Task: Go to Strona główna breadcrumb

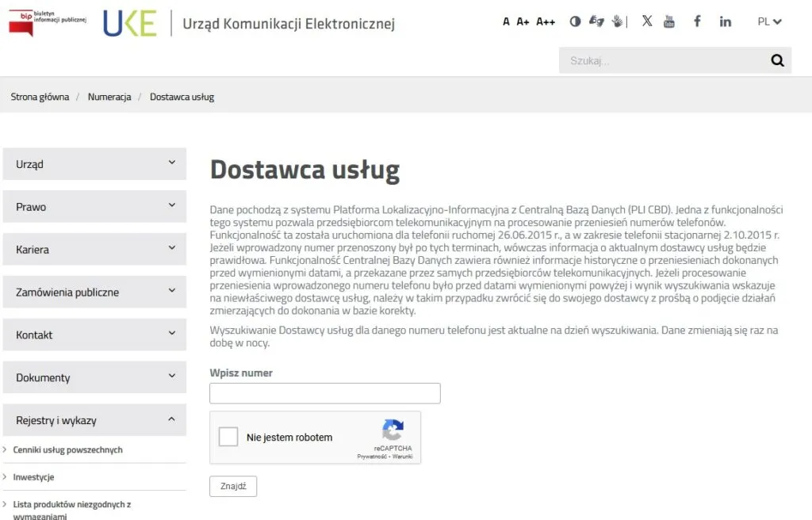Action: pos(40,97)
